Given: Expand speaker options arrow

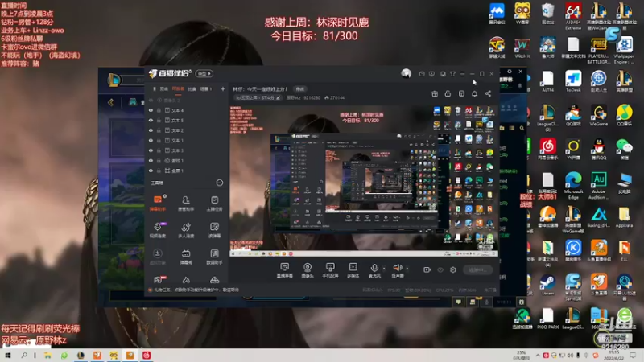Looking at the screenshot, I should [x=407, y=269].
